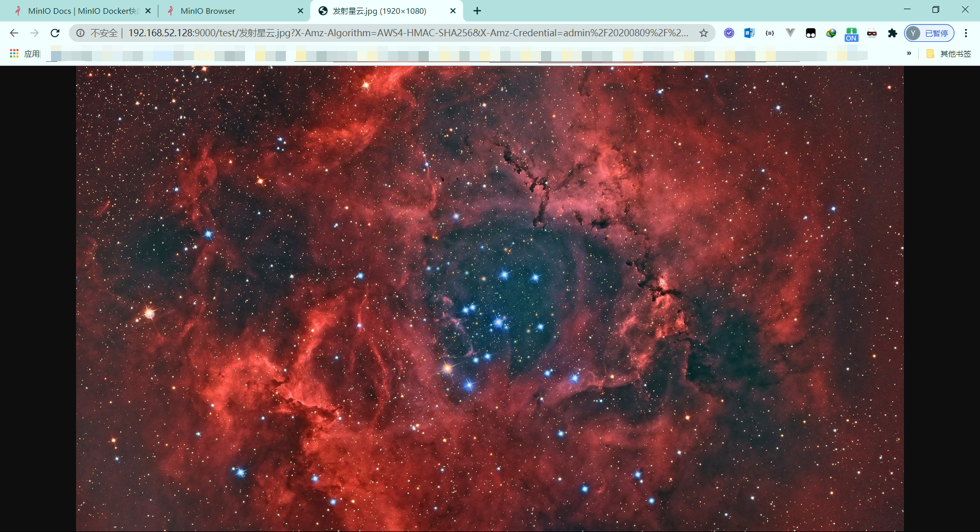The width and height of the screenshot is (980, 532).
Task: Reload the page with the refresh button
Action: (55, 33)
